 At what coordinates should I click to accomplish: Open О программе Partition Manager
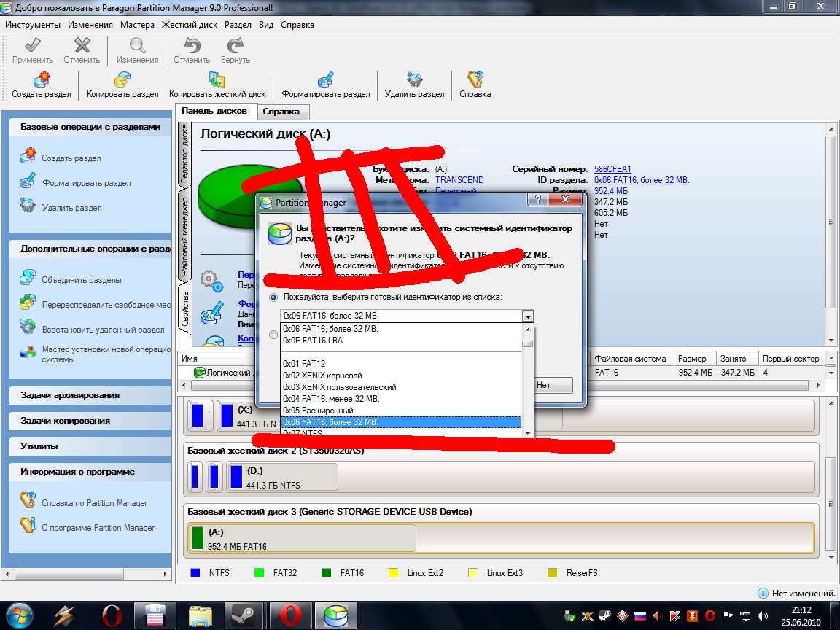98,528
